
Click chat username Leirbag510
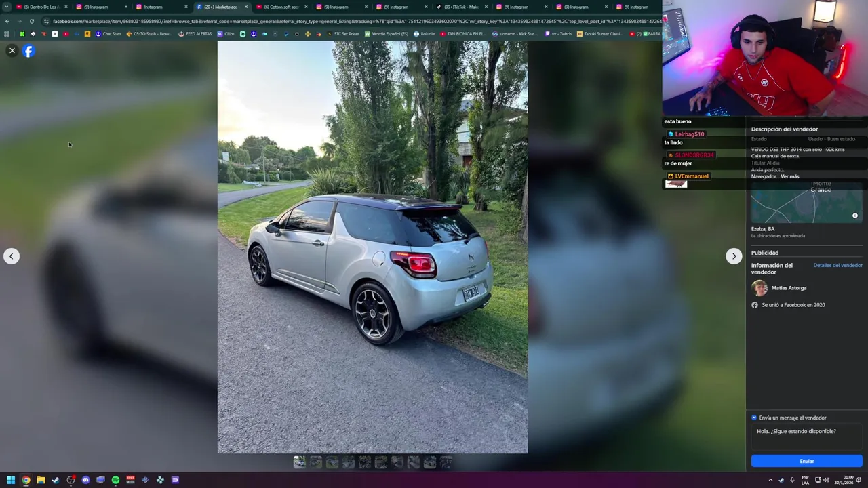tap(690, 134)
